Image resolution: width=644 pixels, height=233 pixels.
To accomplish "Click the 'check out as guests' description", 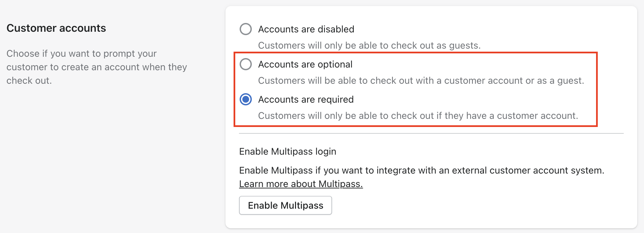I will [369, 45].
